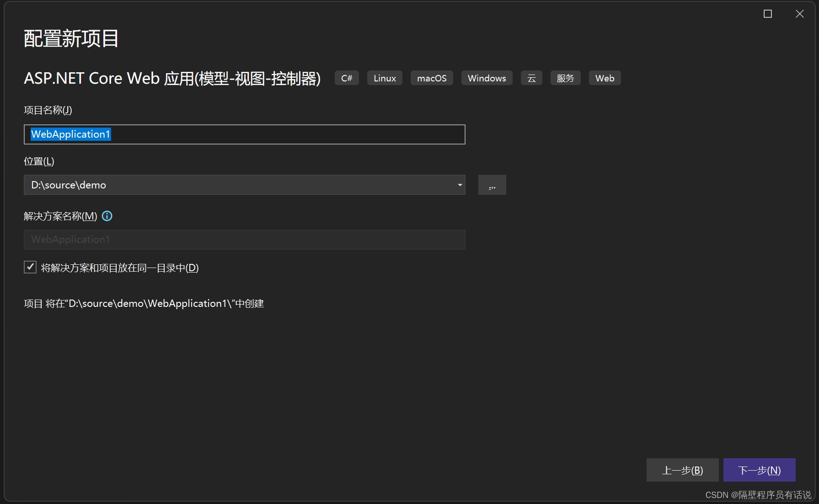Click the C# tag
The height and width of the screenshot is (504, 819).
coord(347,78)
